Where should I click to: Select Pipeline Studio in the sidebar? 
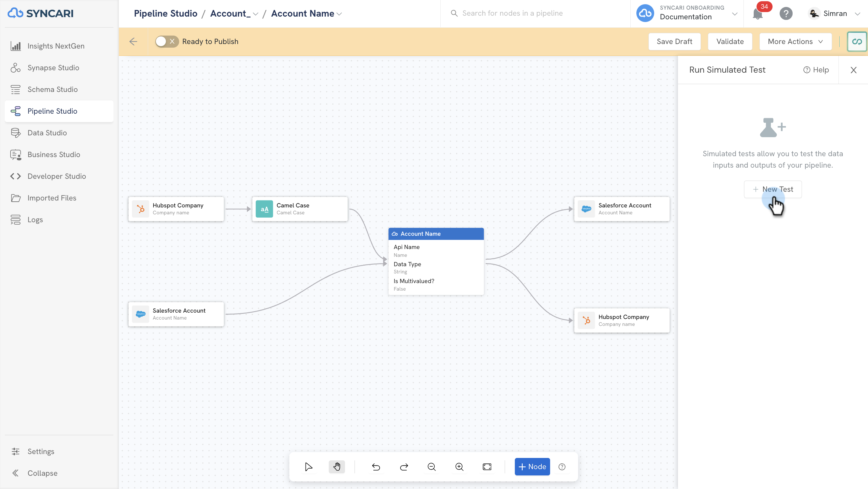pyautogui.click(x=59, y=111)
